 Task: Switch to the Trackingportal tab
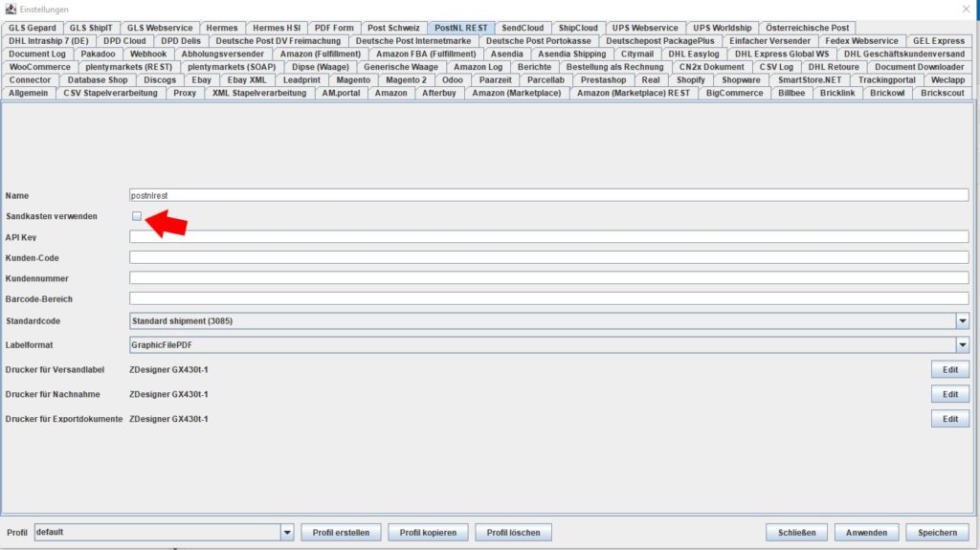coord(886,80)
